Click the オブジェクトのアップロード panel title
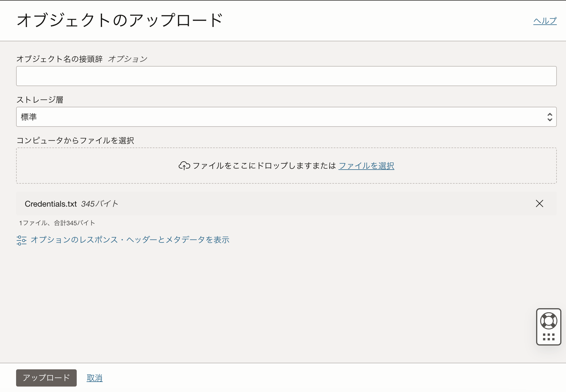 pos(120,20)
